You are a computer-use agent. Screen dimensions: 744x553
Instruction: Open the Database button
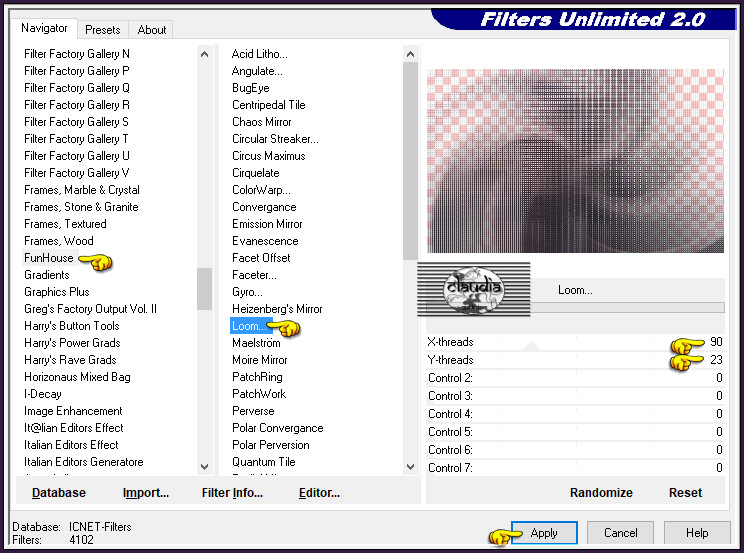(x=59, y=493)
